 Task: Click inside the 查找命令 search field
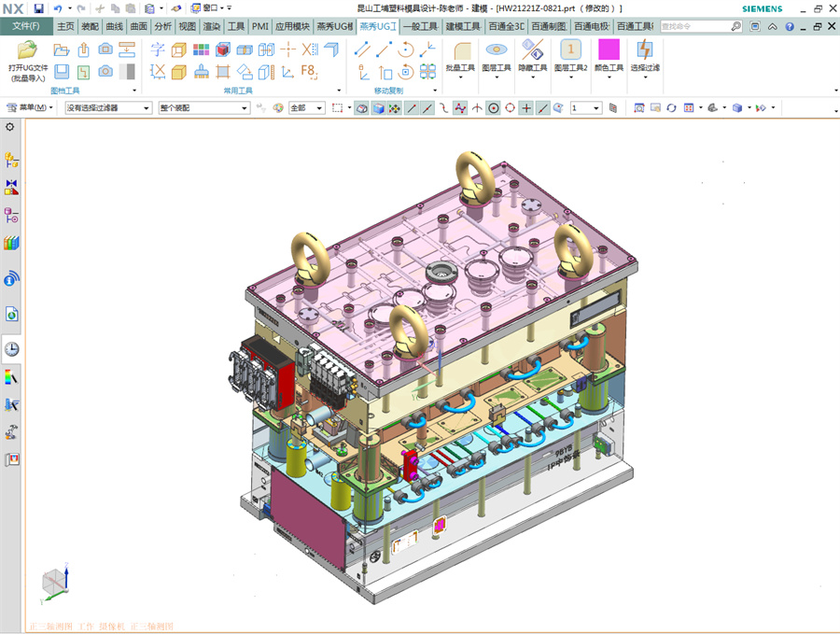click(695, 26)
